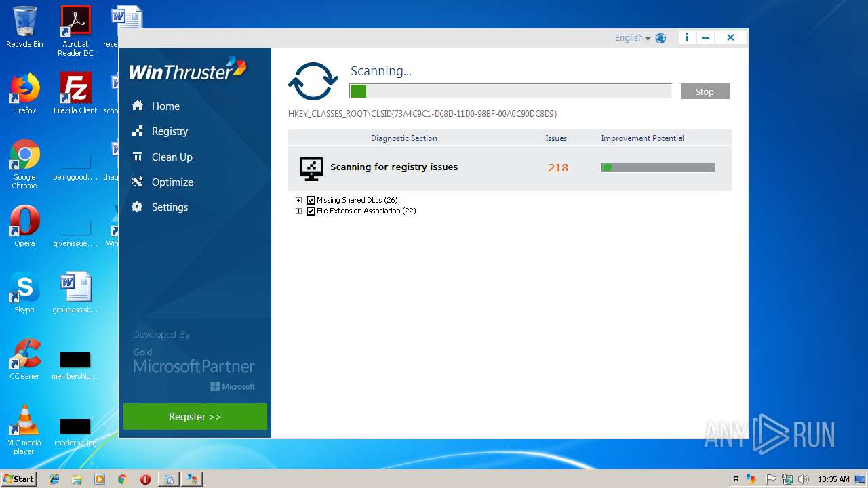Image resolution: width=868 pixels, height=488 pixels.
Task: Open Acrobat Reader DC shortcut
Action: 75,31
